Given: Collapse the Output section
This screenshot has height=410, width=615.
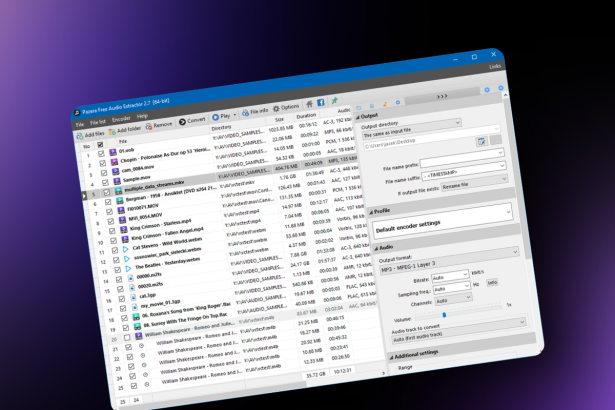Looking at the screenshot, I should pyautogui.click(x=357, y=117).
